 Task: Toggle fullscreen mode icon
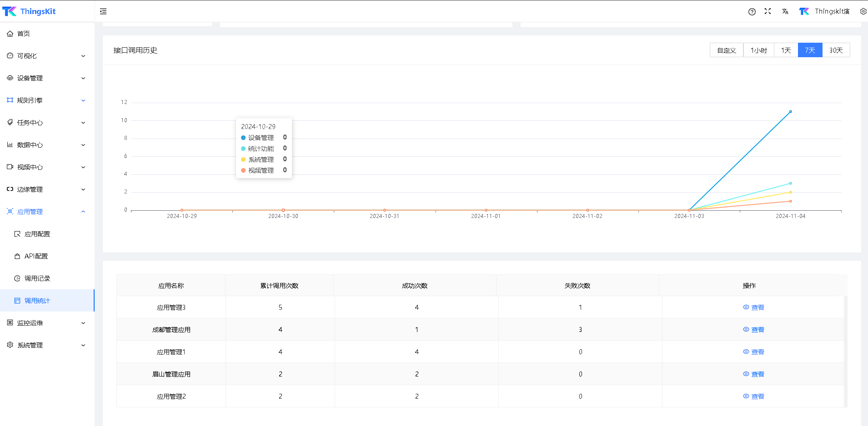click(768, 11)
